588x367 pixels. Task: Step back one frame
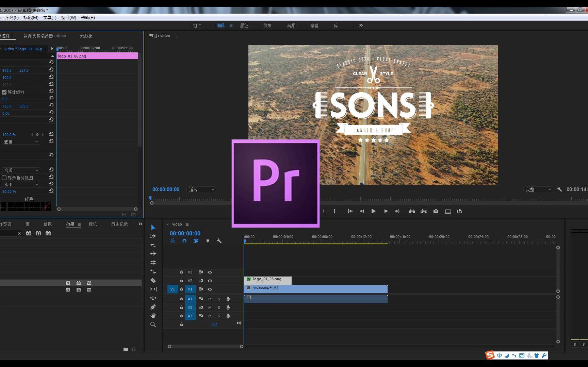[362, 211]
